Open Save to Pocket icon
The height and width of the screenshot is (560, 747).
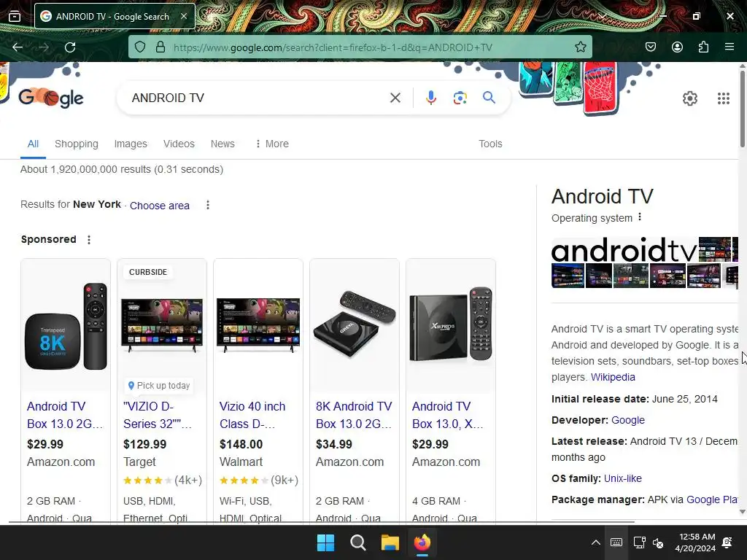coord(651,47)
